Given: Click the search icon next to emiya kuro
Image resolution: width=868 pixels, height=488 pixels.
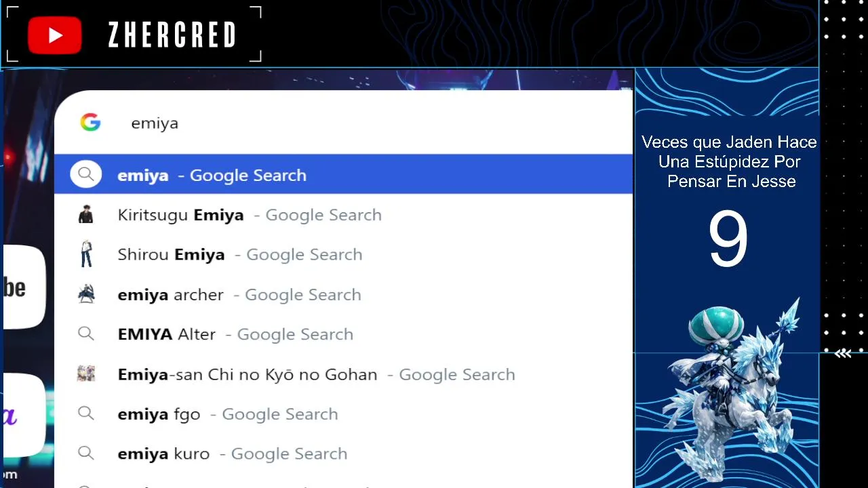Looking at the screenshot, I should (x=86, y=453).
